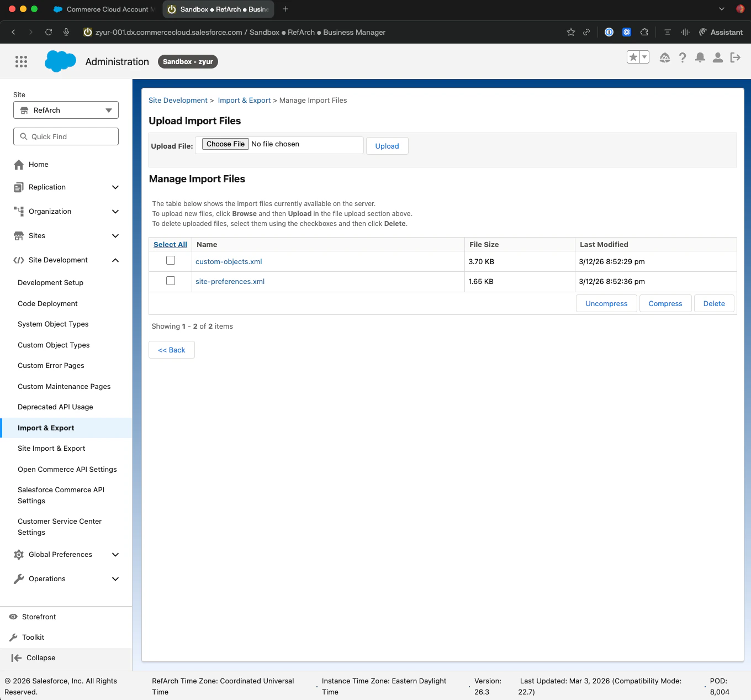Screen dimensions: 751x700
Task: Click the copy link icon in address bar
Action: 586,32
